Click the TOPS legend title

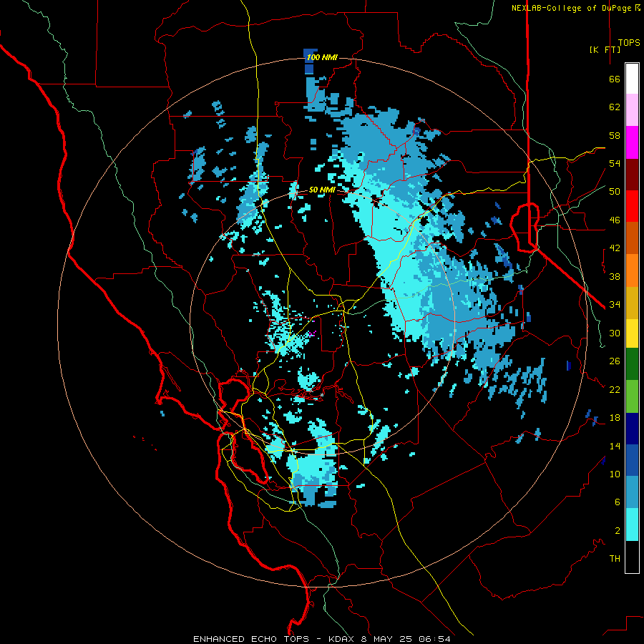629,43
